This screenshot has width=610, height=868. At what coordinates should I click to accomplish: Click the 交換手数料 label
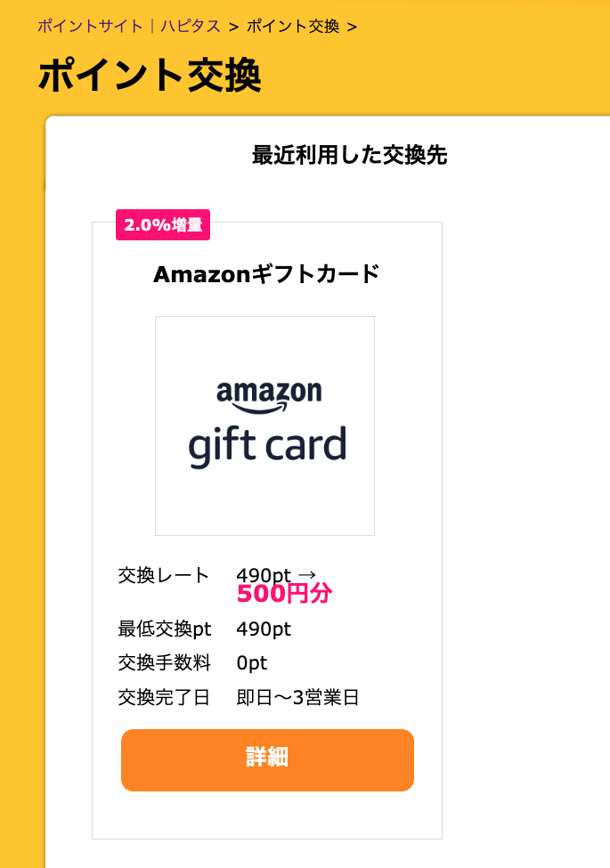pos(164,663)
